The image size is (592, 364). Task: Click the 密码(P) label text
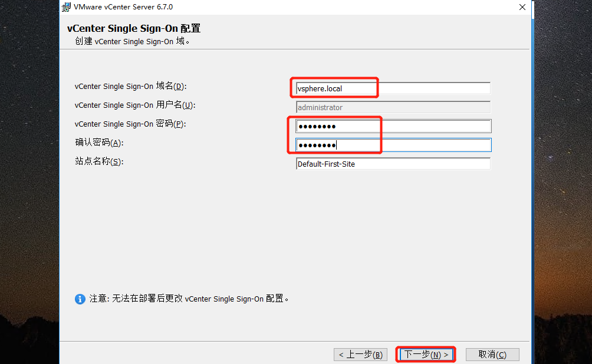click(130, 124)
